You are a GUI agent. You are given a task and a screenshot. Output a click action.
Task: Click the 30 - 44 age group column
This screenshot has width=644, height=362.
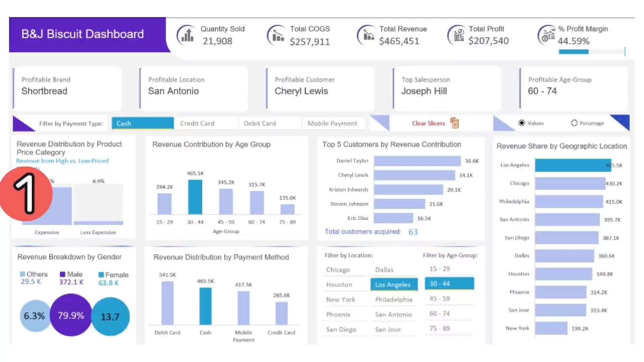tap(195, 197)
